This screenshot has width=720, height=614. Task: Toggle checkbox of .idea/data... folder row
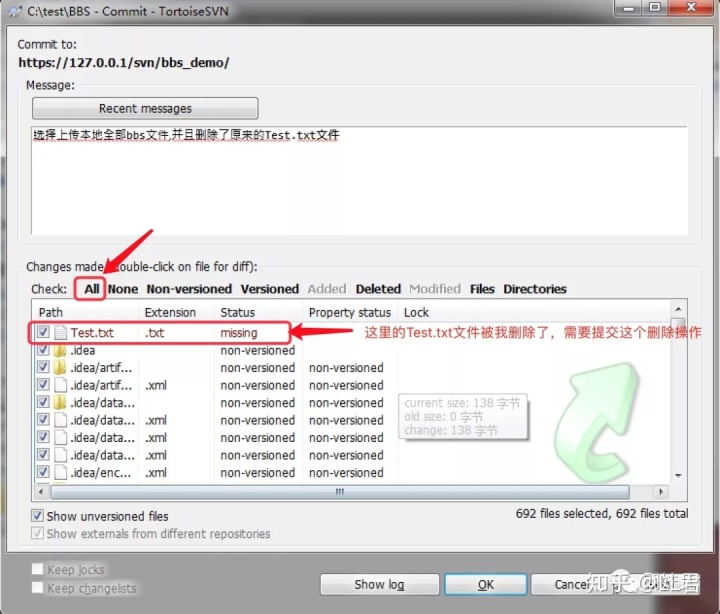(x=43, y=402)
